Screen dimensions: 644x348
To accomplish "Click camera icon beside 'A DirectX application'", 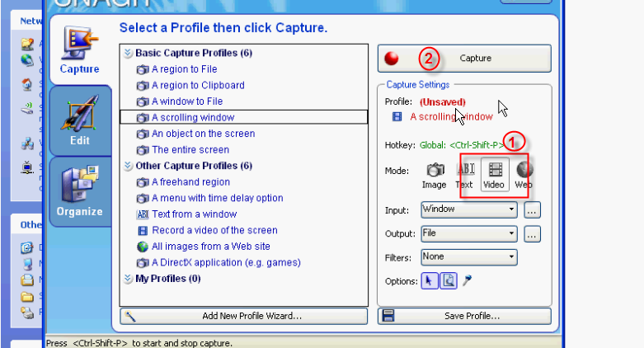I will point(143,262).
